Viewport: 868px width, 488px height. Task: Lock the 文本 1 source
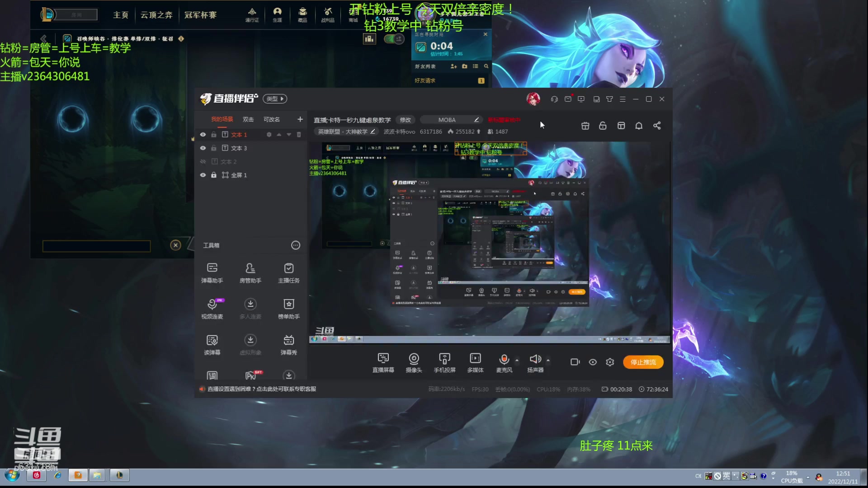214,135
